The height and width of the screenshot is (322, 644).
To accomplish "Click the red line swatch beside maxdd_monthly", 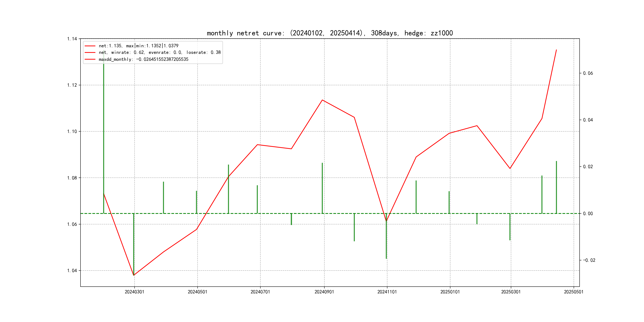I will (90, 59).
